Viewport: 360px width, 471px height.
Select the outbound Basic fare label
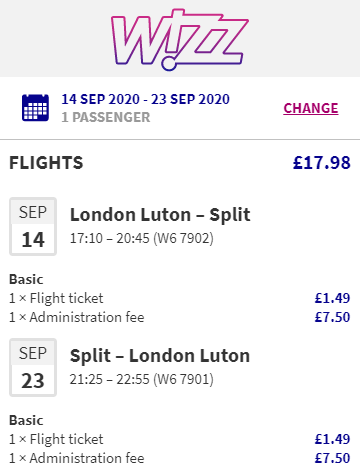coord(26,279)
